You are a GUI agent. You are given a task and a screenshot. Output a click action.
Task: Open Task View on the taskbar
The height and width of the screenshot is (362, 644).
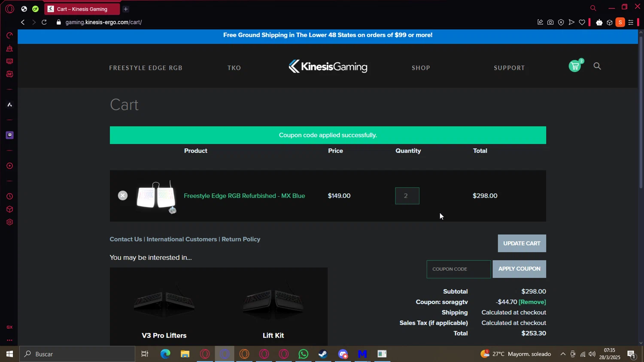[145, 354]
